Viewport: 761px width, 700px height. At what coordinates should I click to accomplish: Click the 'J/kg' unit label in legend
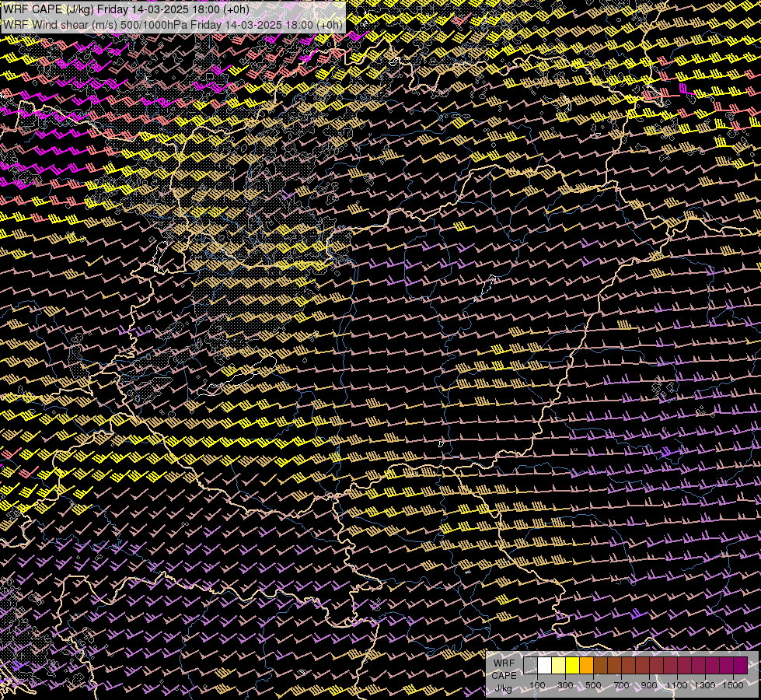coord(503,688)
